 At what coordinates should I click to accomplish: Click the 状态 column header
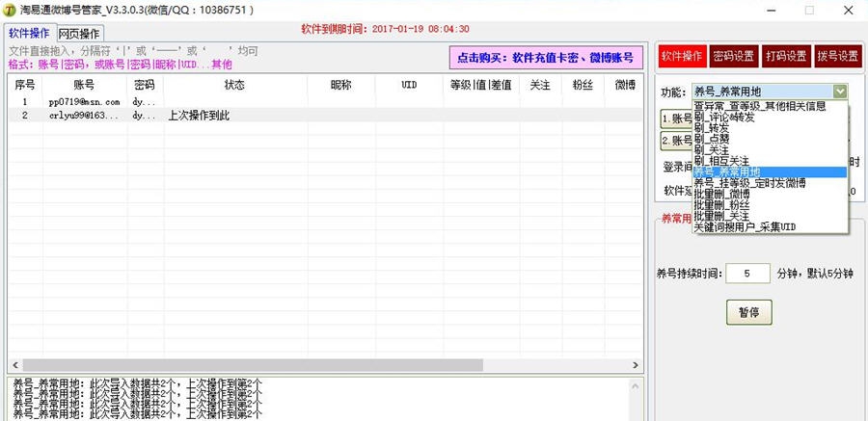tap(234, 85)
